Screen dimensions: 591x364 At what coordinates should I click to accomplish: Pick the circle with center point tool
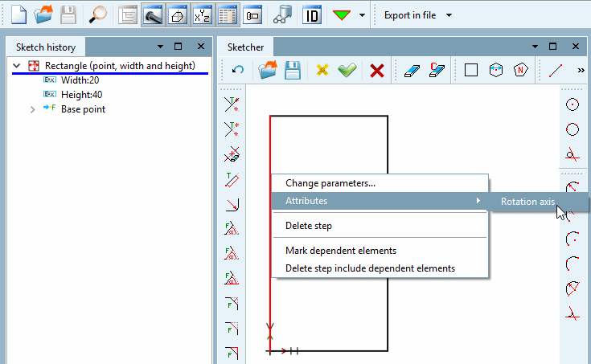573,104
